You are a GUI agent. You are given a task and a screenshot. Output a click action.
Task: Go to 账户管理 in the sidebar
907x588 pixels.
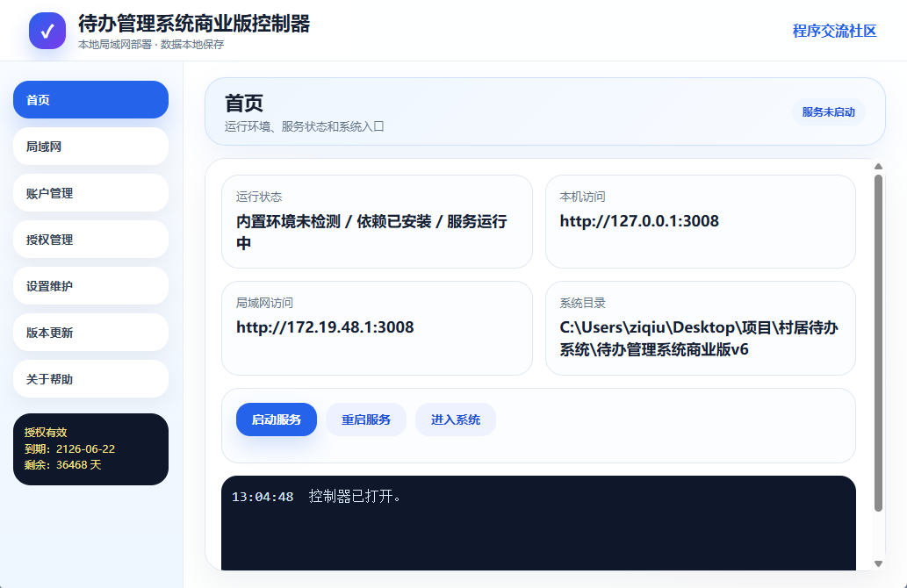(90, 192)
